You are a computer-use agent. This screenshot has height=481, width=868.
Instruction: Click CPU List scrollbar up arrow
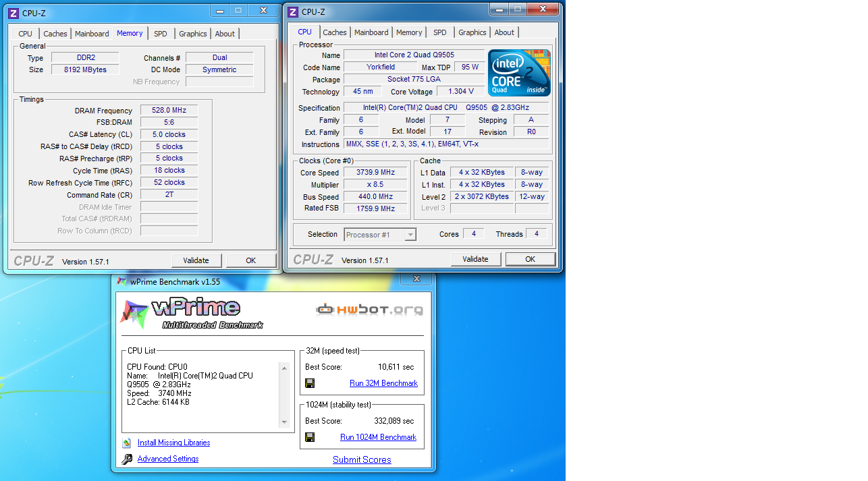[x=284, y=368]
